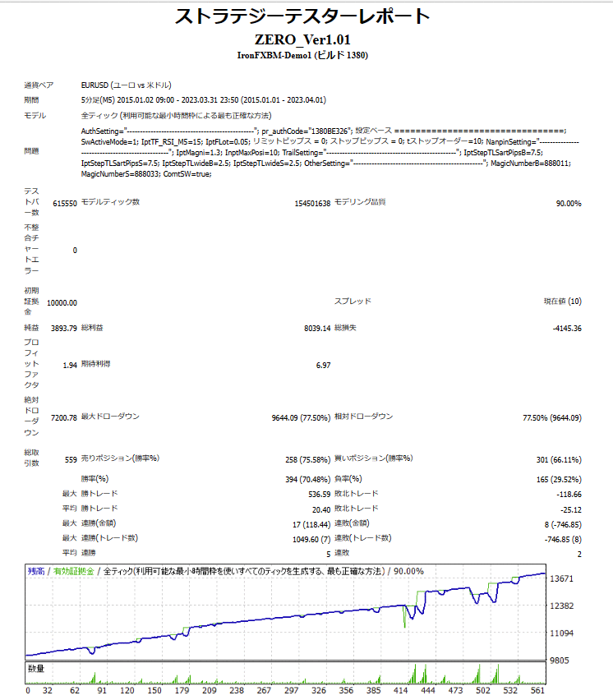Click the 最大ドローダウン label

click(110, 417)
